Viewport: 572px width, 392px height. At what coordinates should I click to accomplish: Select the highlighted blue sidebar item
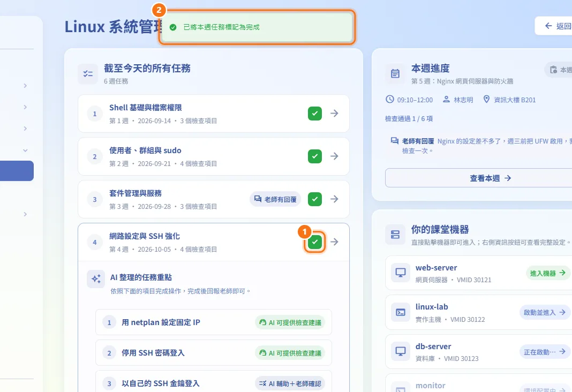pos(17,171)
